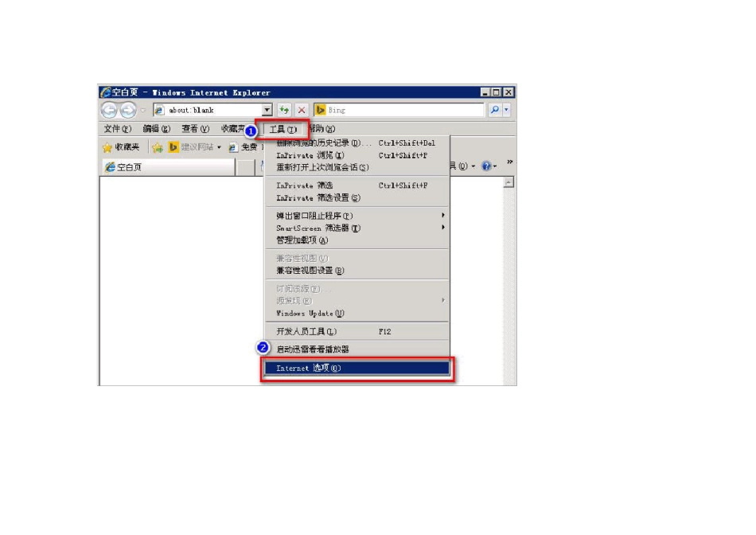Click the magnifier search button
This screenshot has width=756, height=535.
[495, 110]
